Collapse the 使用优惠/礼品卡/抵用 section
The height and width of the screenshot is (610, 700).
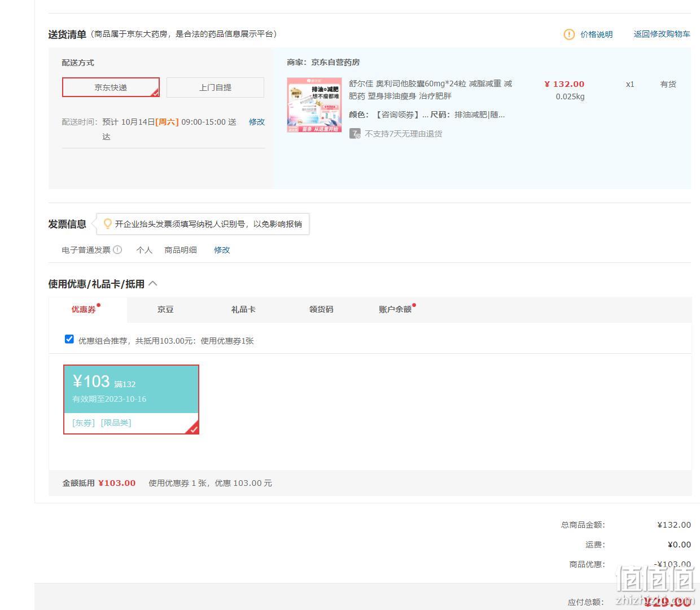152,283
